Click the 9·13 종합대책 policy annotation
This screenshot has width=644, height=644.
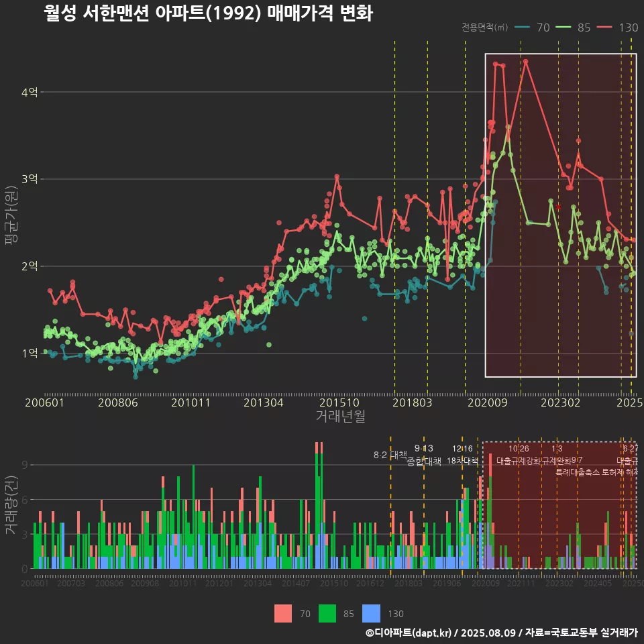[x=424, y=455]
